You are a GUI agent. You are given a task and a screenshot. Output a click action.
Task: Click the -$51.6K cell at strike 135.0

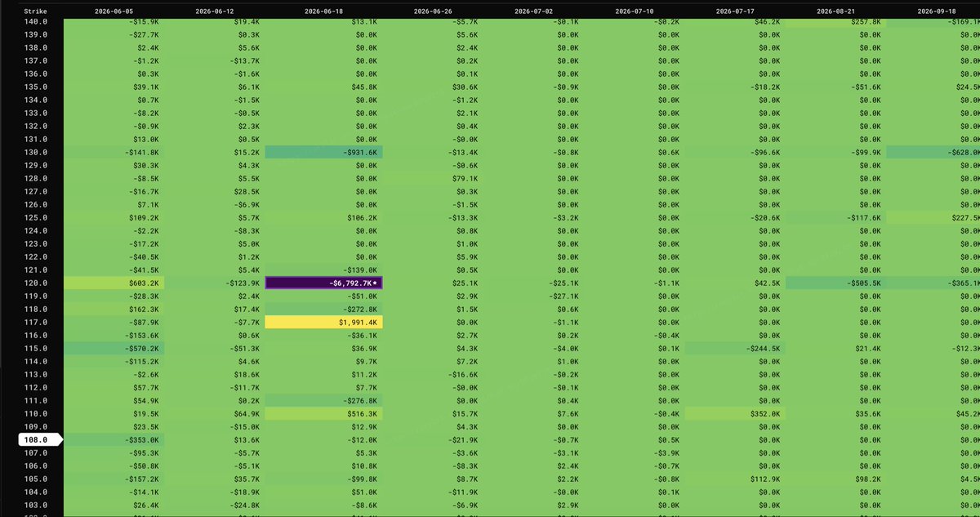[837, 87]
